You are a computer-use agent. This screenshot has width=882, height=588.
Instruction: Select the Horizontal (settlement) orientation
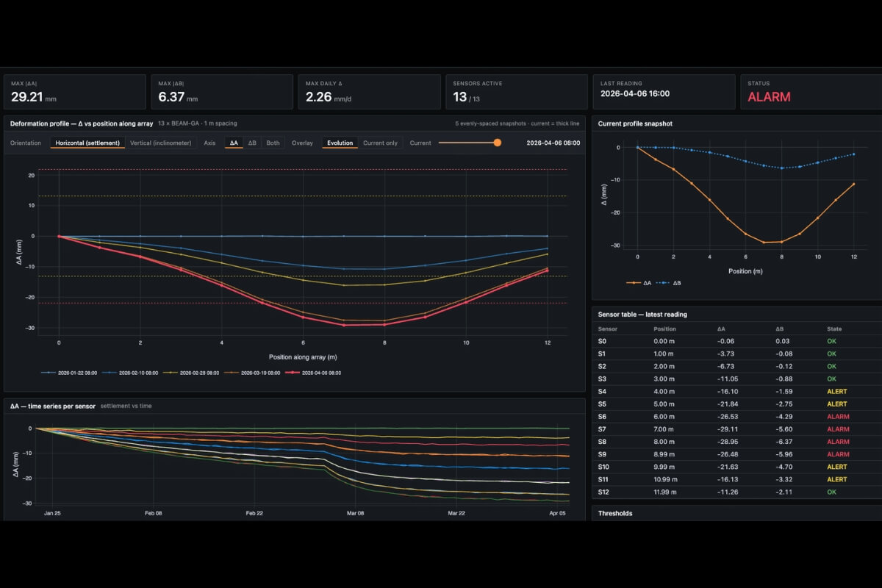pos(87,143)
